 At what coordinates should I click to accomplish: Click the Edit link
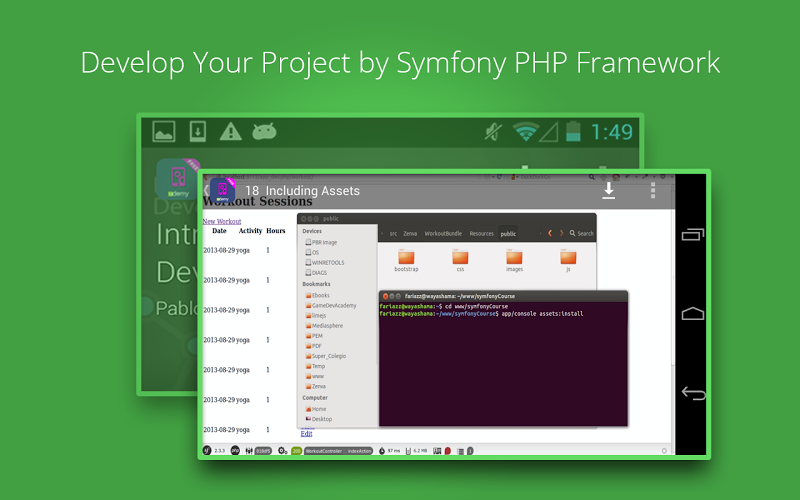coord(306,434)
